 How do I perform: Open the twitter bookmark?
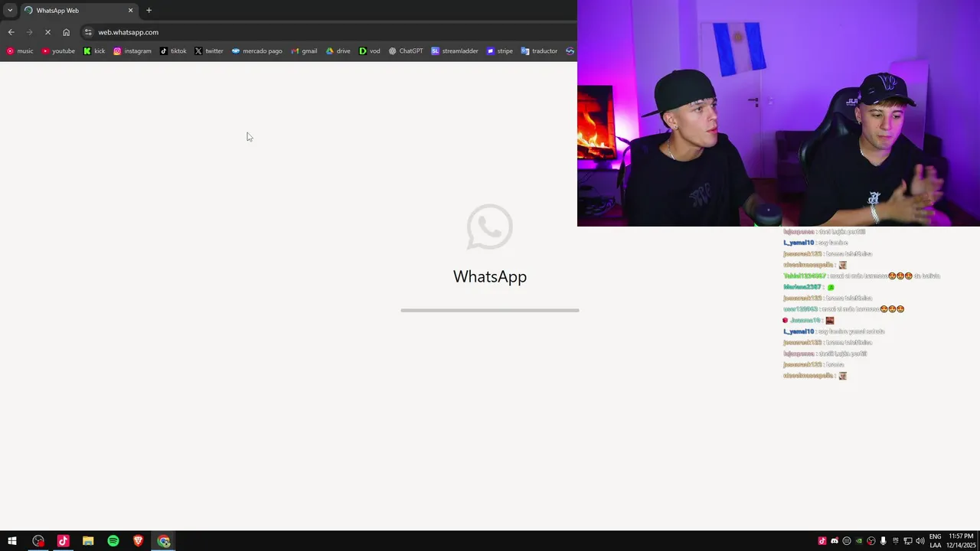click(209, 51)
